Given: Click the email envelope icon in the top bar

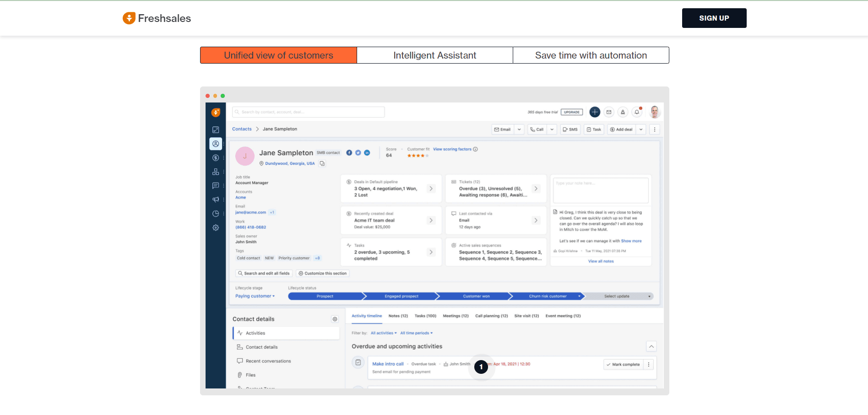Looking at the screenshot, I should [608, 112].
